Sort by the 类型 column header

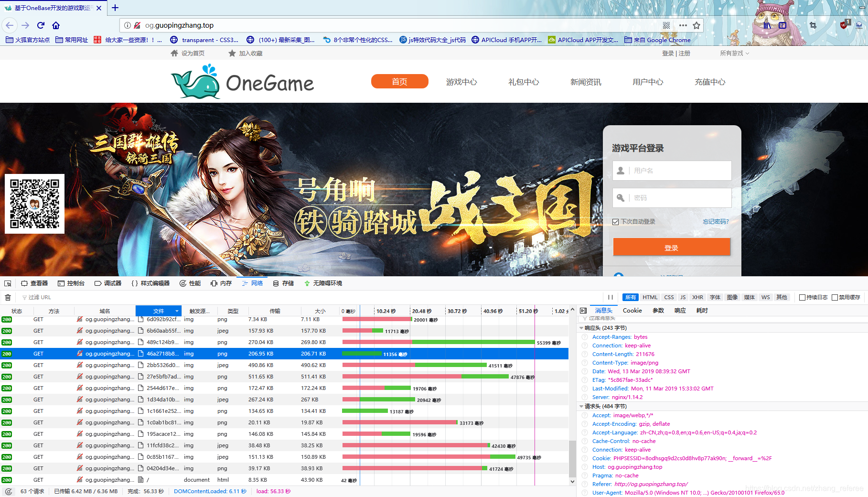point(233,311)
